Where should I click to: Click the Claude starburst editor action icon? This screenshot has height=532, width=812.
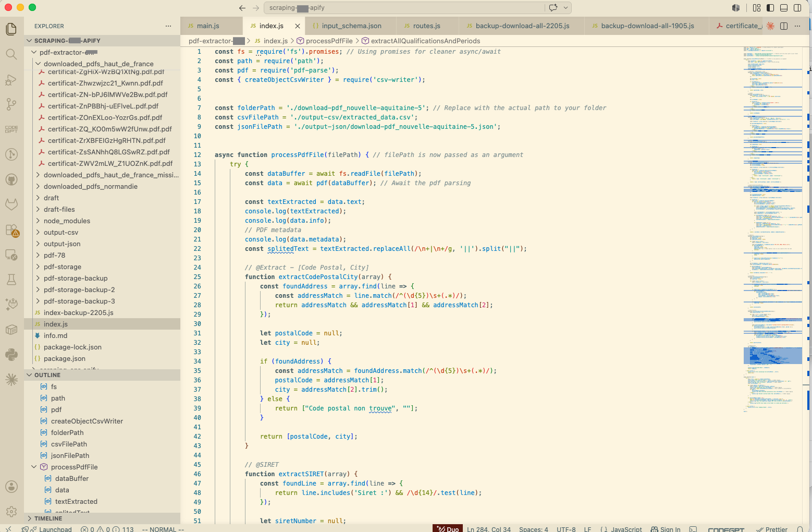pyautogui.click(x=770, y=26)
